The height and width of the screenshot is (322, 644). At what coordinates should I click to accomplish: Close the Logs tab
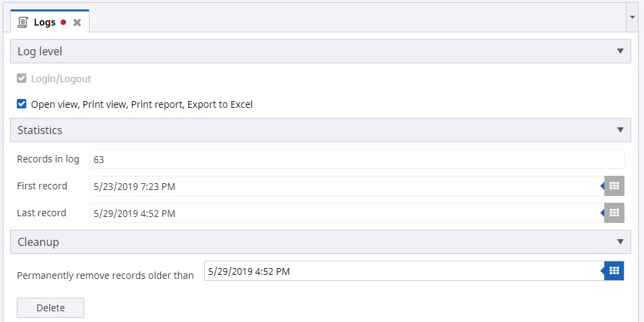[77, 22]
